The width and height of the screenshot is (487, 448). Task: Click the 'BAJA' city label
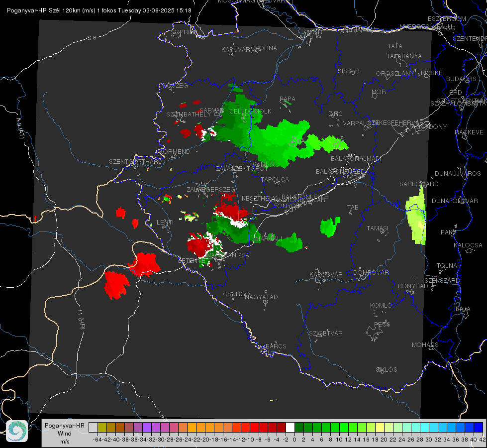[x=463, y=309]
